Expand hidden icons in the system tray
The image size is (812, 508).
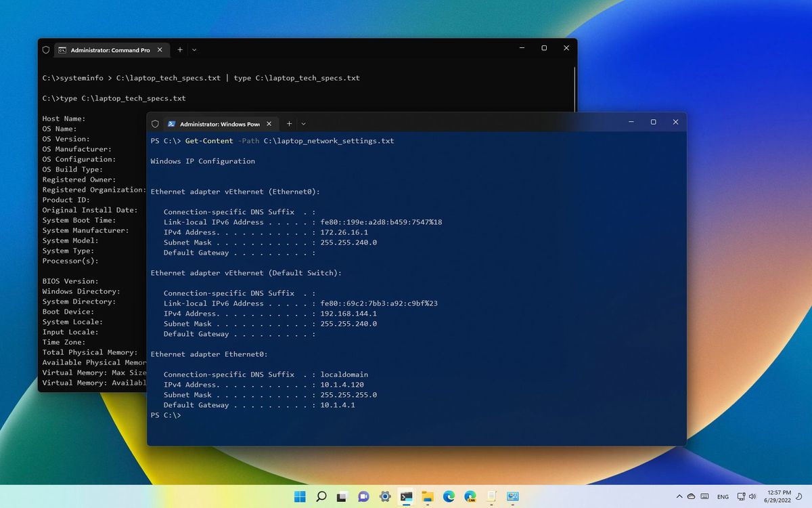pyautogui.click(x=680, y=496)
